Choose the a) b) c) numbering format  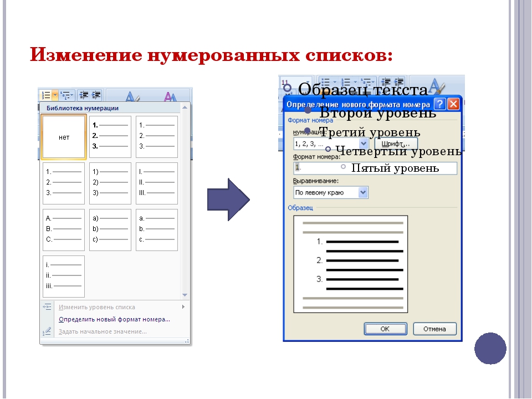click(110, 229)
